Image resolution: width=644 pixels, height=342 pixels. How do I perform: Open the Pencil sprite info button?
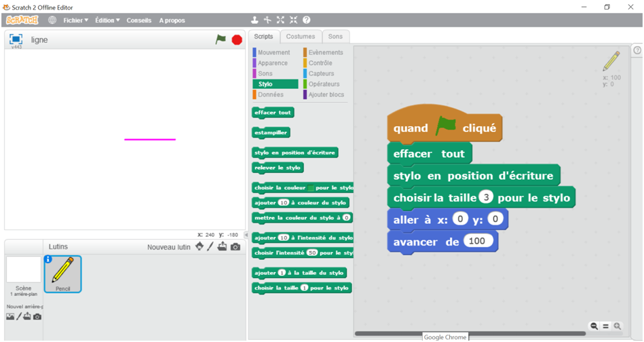[x=48, y=259]
